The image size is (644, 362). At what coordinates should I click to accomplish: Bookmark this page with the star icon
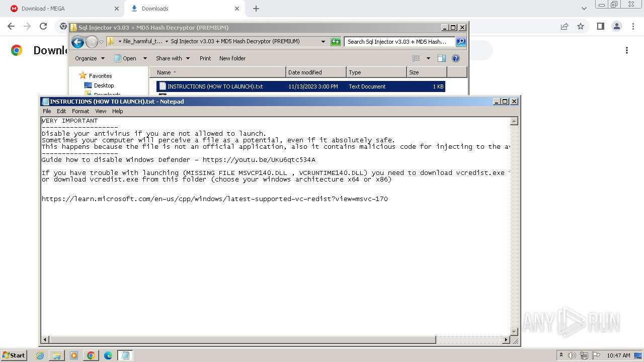tap(581, 26)
